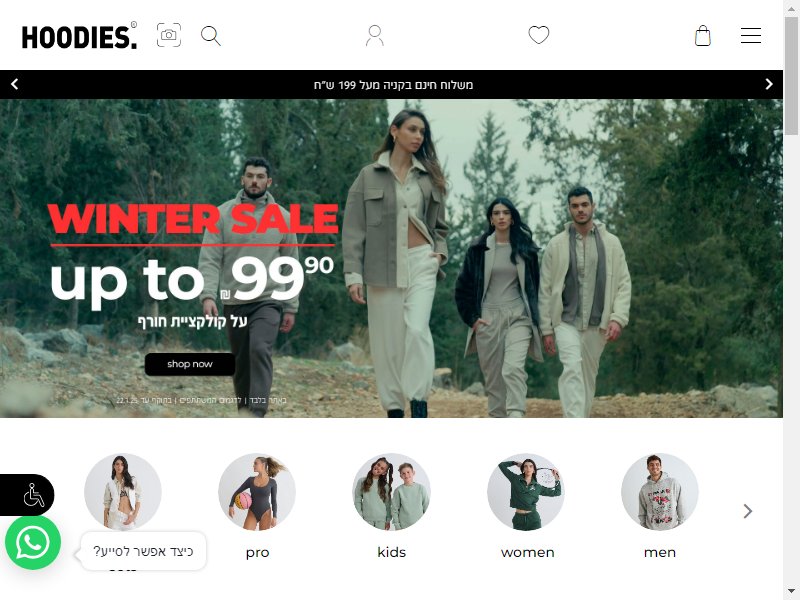The height and width of the screenshot is (600, 800).
Task: Open the camera visual search icon
Action: click(x=169, y=35)
